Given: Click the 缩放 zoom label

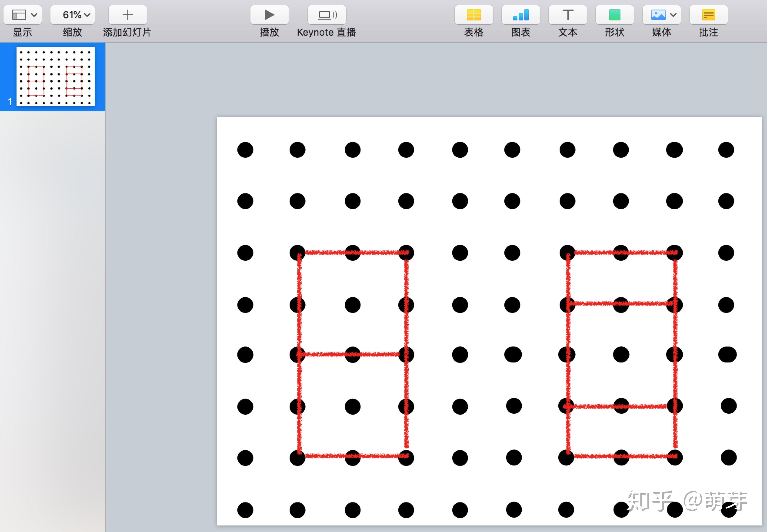Looking at the screenshot, I should tap(72, 32).
